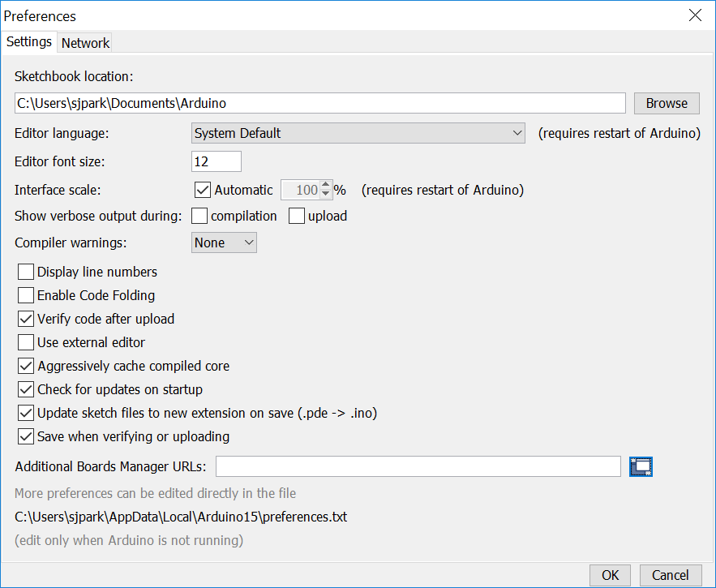Open the Additional Boards Manager URLs editor icon
This screenshot has height=588, width=716.
pyautogui.click(x=641, y=466)
